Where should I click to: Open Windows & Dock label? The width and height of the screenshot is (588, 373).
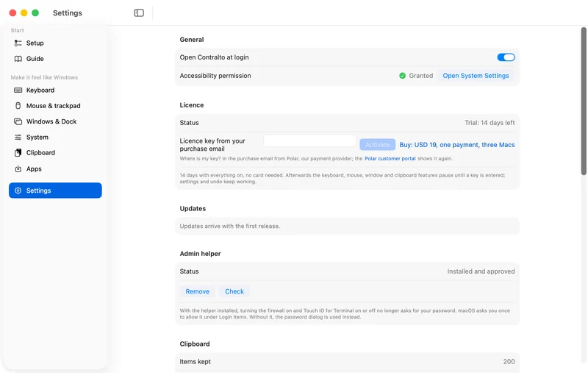[x=51, y=121]
